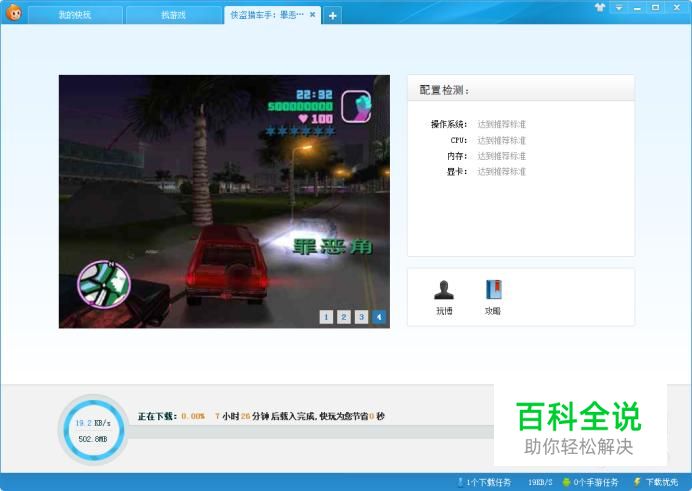Add a new tab with plus button
This screenshot has width=692, height=491.
pyautogui.click(x=332, y=16)
